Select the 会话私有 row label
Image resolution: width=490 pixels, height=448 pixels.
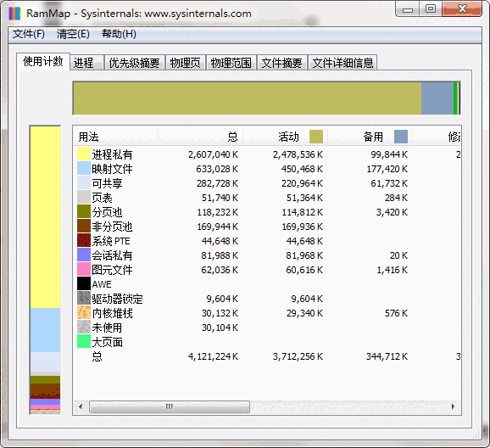click(112, 255)
